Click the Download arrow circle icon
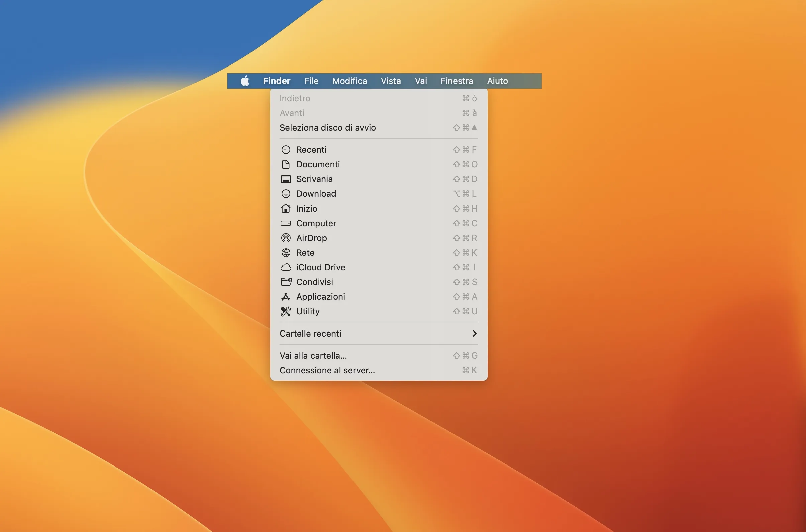The height and width of the screenshot is (532, 806). [286, 194]
